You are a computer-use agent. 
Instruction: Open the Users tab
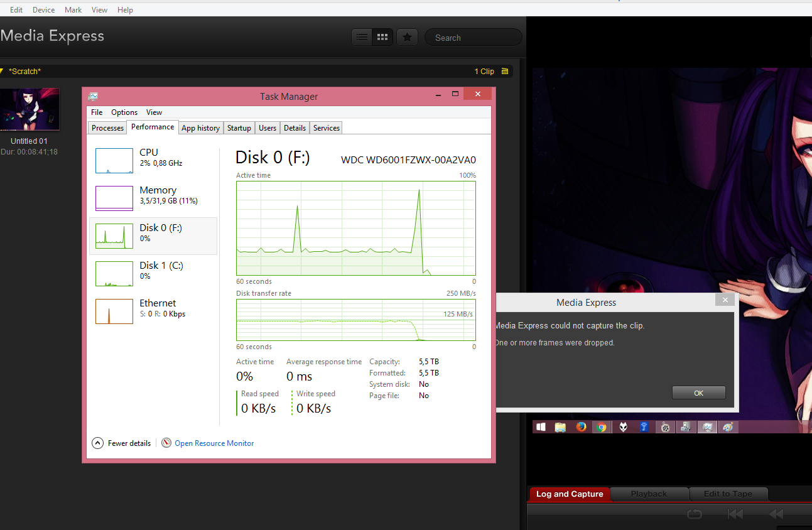268,128
